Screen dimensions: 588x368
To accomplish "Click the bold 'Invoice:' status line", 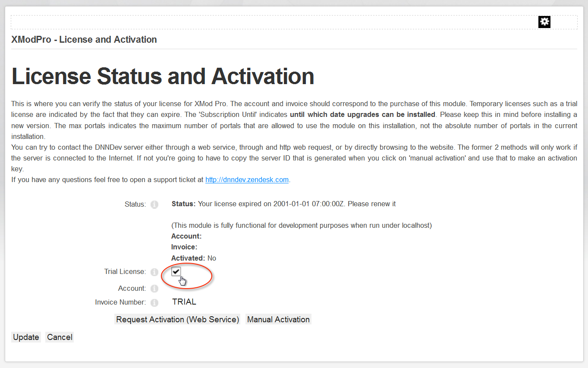I will click(x=184, y=247).
